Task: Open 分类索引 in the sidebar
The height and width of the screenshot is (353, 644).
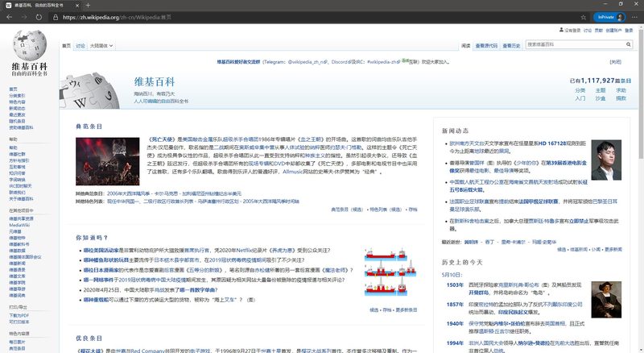Action: tap(17, 95)
